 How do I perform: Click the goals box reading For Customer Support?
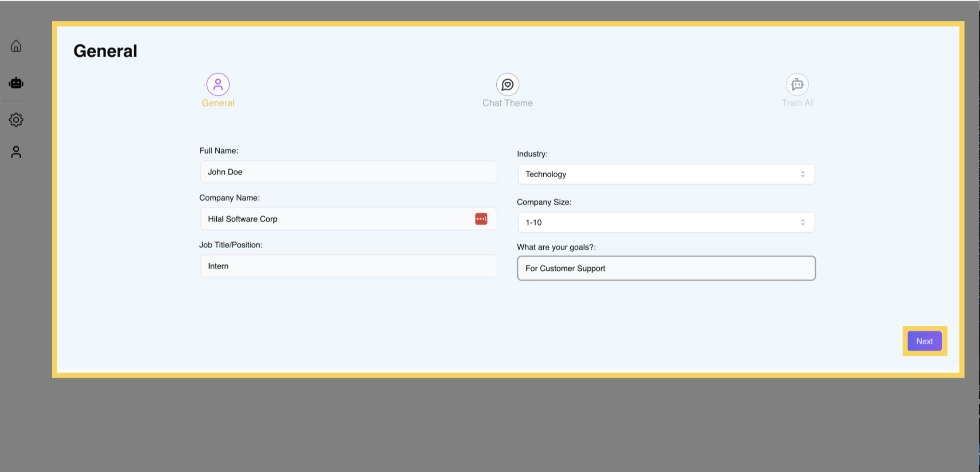pos(665,268)
